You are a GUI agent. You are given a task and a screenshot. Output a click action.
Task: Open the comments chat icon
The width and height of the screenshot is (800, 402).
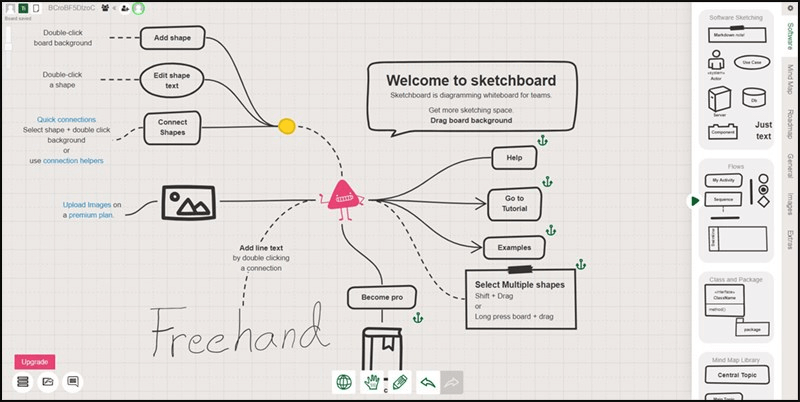click(72, 381)
